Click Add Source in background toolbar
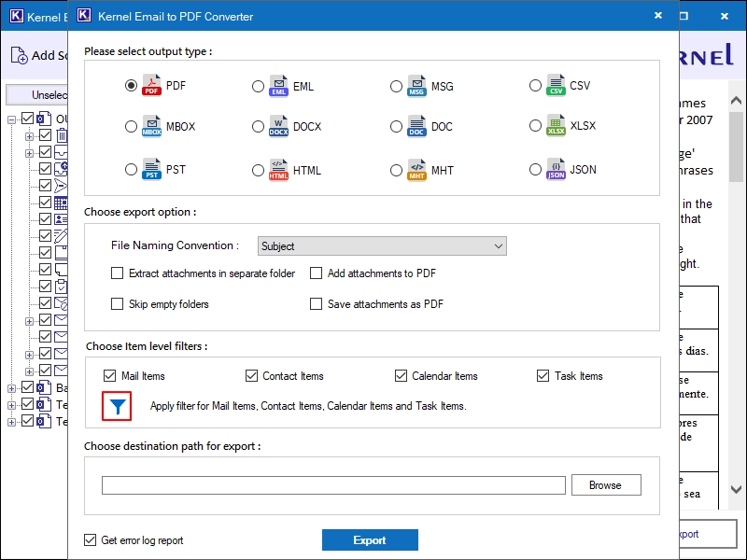Screen dimensions: 747x560 [x=39, y=55]
